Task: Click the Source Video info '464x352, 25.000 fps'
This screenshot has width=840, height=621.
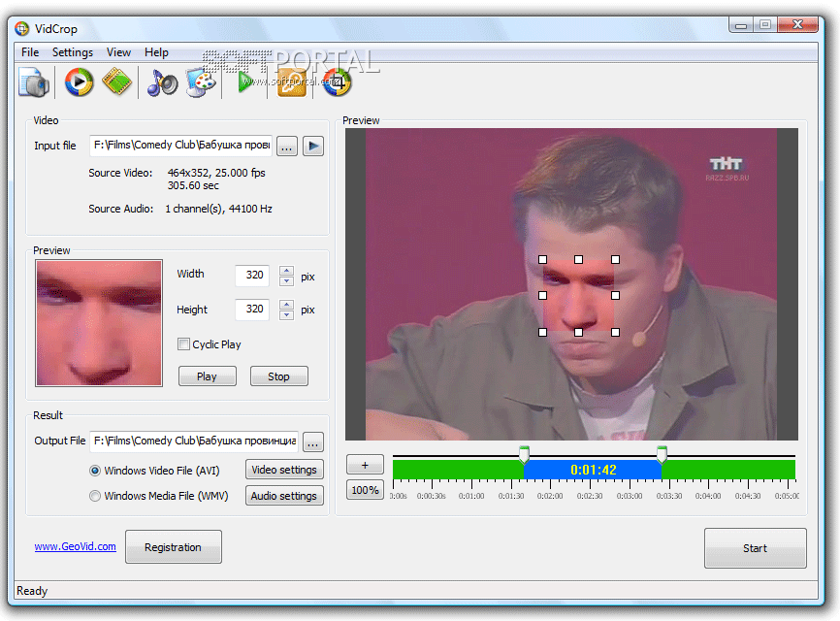Action: click(x=216, y=173)
